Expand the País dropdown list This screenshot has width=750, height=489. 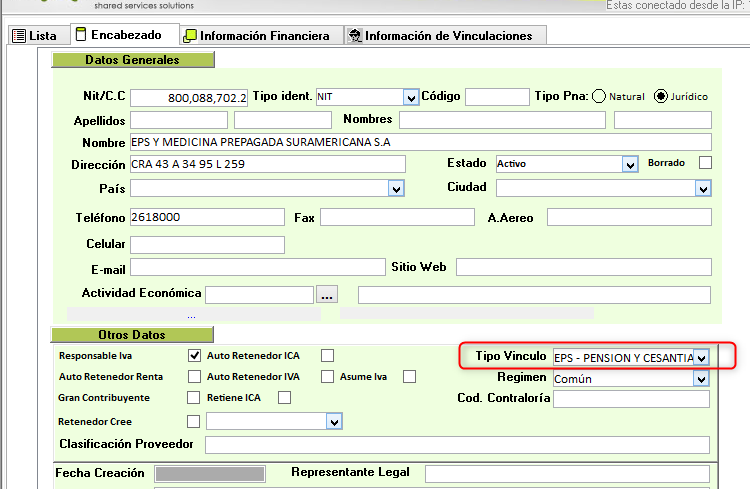point(396,188)
